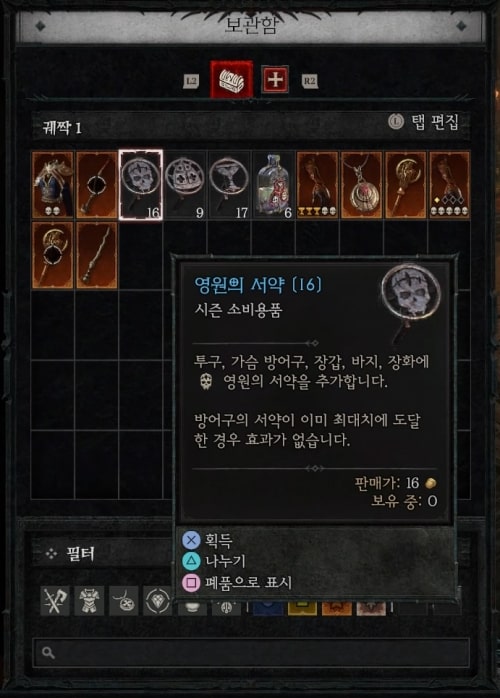Viewport: 500px width, 698px height.
Task: Select the red treasure chest stash tab
Action: coord(232,79)
